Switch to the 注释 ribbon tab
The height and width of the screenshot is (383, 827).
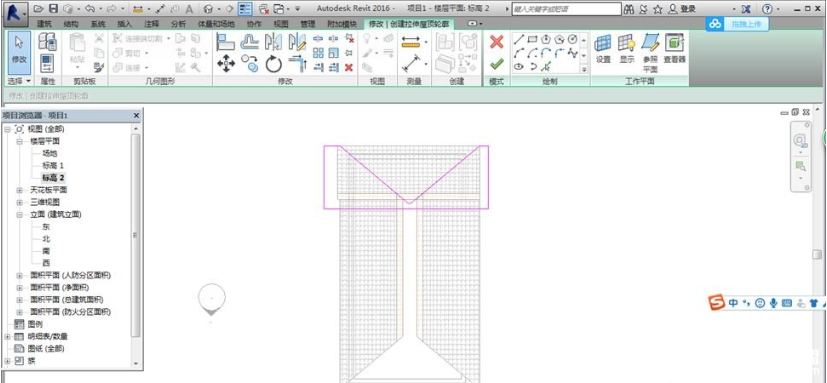(152, 24)
